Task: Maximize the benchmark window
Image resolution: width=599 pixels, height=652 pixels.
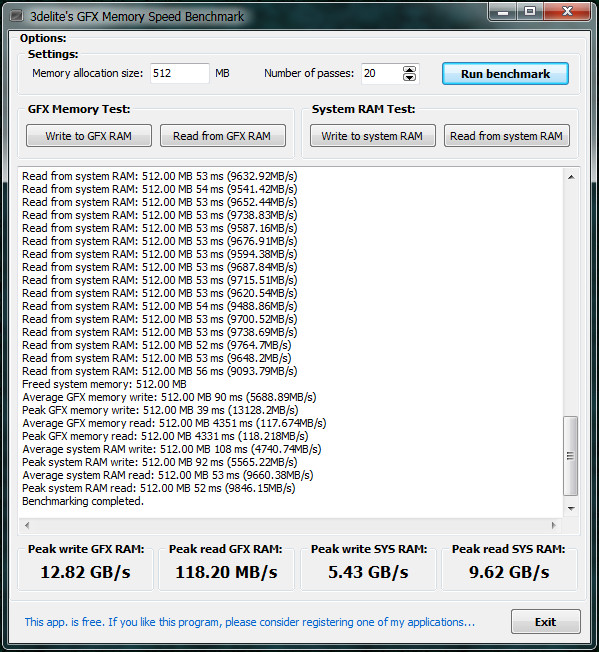Action: (x=530, y=12)
